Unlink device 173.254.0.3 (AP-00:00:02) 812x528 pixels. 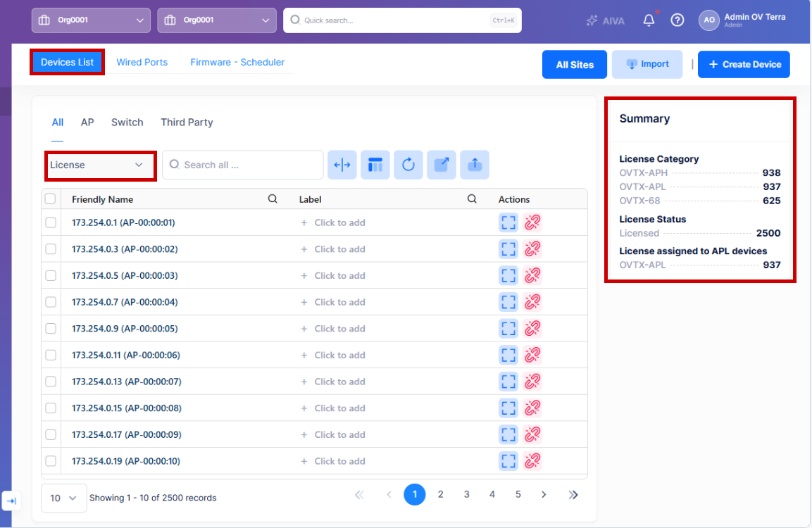coord(532,249)
